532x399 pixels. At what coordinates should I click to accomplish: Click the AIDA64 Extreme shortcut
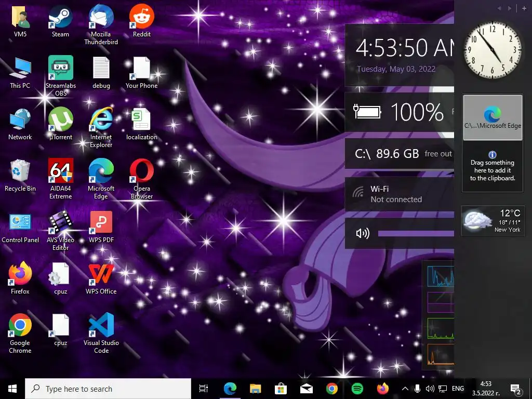[60, 179]
